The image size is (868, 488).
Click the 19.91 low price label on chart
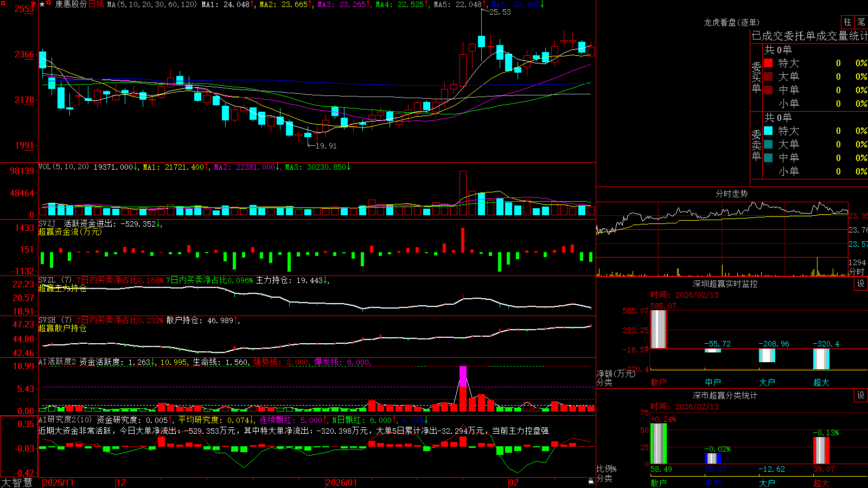(x=325, y=146)
